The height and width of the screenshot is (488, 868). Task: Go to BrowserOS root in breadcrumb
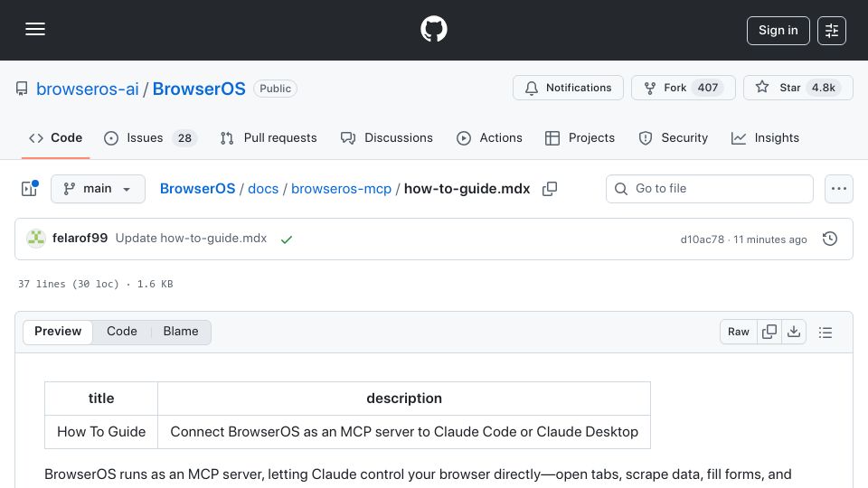[198, 189]
